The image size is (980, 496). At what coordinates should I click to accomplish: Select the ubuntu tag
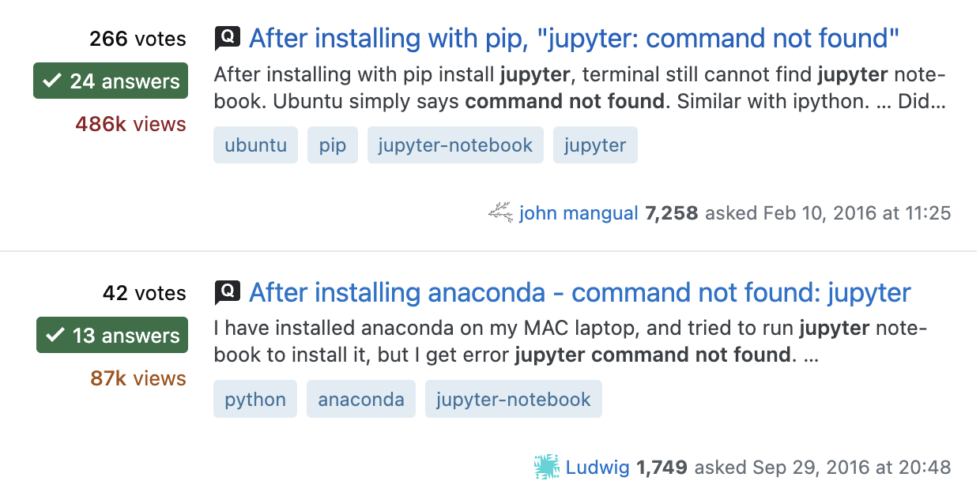255,145
